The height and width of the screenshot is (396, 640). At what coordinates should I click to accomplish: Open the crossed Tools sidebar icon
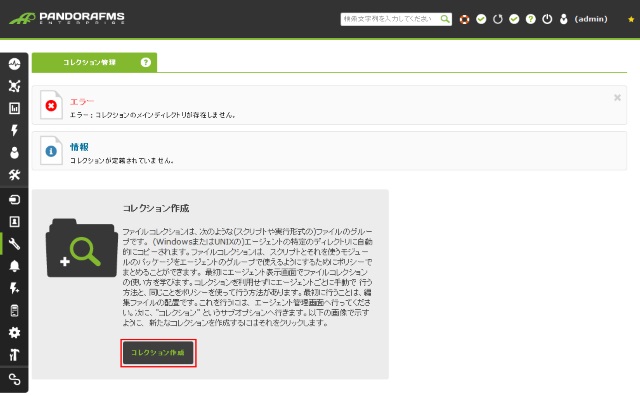pyautogui.click(x=14, y=175)
